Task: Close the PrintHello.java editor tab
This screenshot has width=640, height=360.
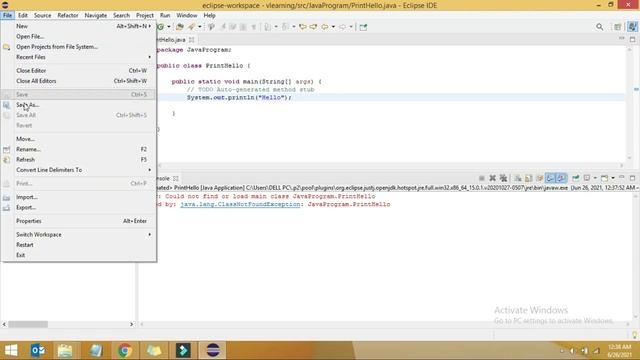Action: coord(191,40)
